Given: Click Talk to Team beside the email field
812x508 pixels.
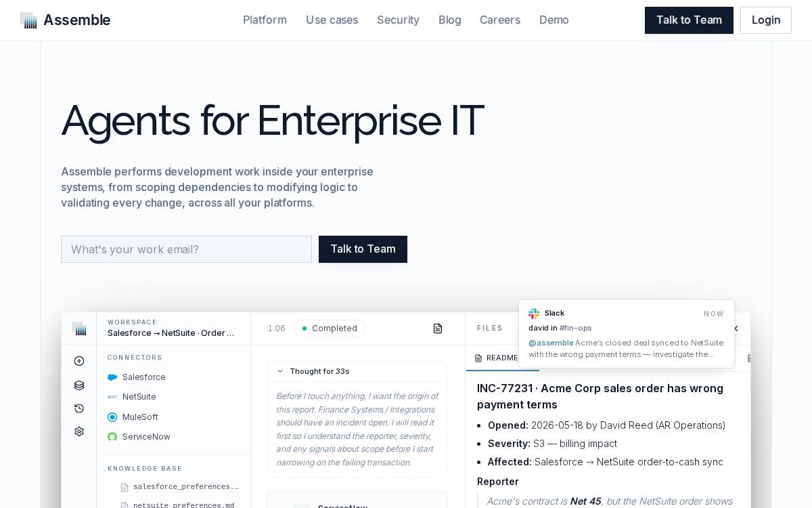Looking at the screenshot, I should pyautogui.click(x=363, y=249).
